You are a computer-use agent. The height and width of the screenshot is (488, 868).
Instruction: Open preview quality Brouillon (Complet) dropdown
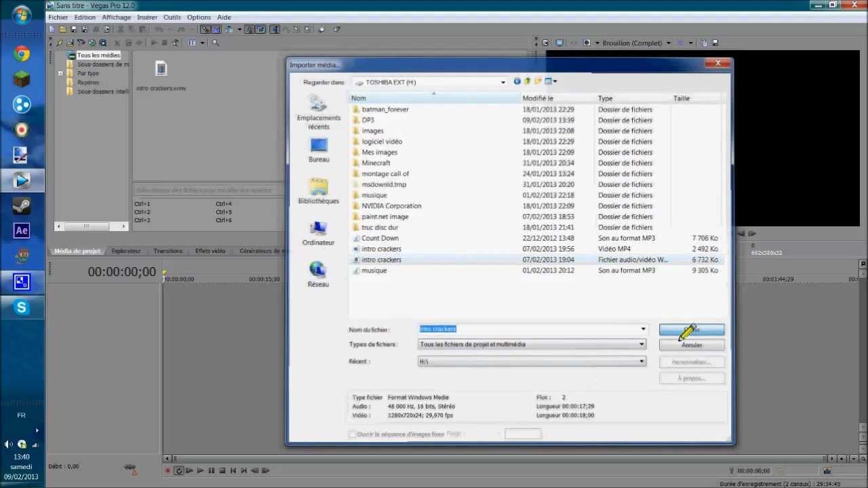[668, 43]
